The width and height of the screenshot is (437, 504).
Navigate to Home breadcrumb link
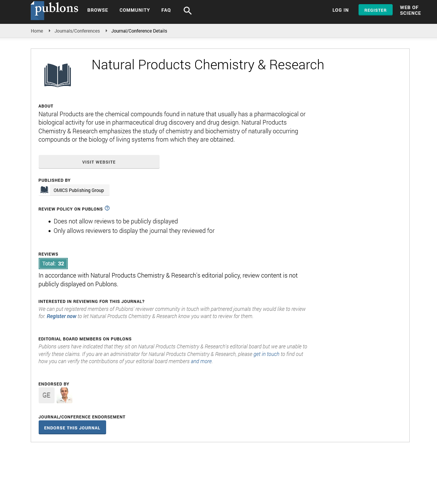(x=37, y=31)
